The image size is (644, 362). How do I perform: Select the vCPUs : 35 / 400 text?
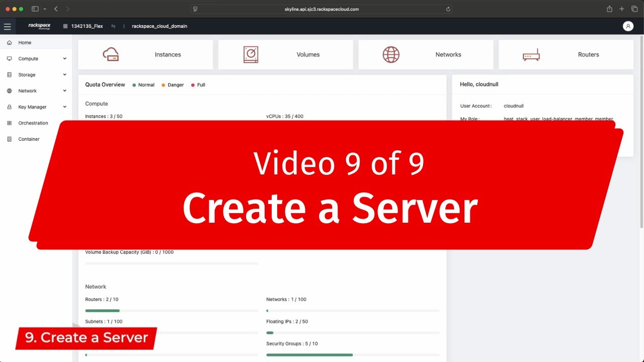tap(285, 116)
